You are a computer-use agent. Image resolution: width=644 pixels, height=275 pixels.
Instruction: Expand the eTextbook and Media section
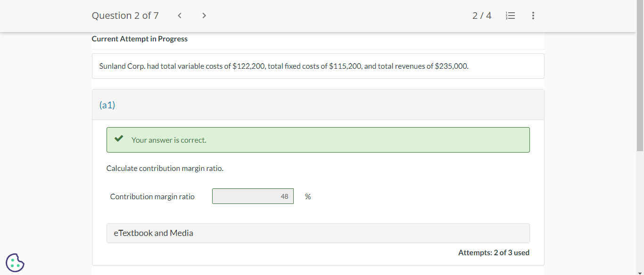318,233
